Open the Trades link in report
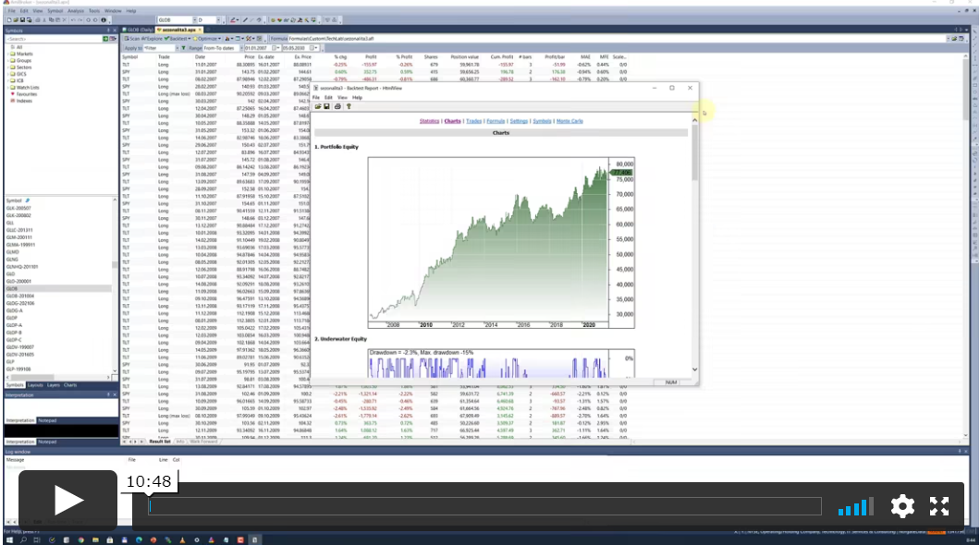This screenshot has height=545, width=980. [x=473, y=121]
